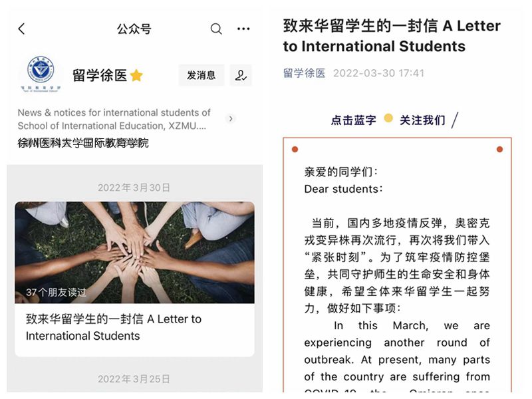The height and width of the screenshot is (399, 532).
Task: Click the 2022年3月25日 date separator
Action: (x=134, y=378)
